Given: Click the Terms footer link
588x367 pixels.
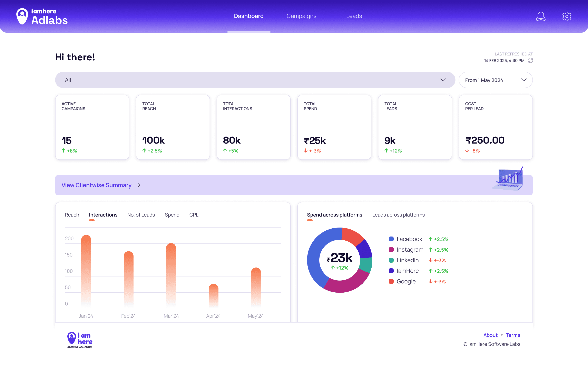Looking at the screenshot, I should (513, 335).
